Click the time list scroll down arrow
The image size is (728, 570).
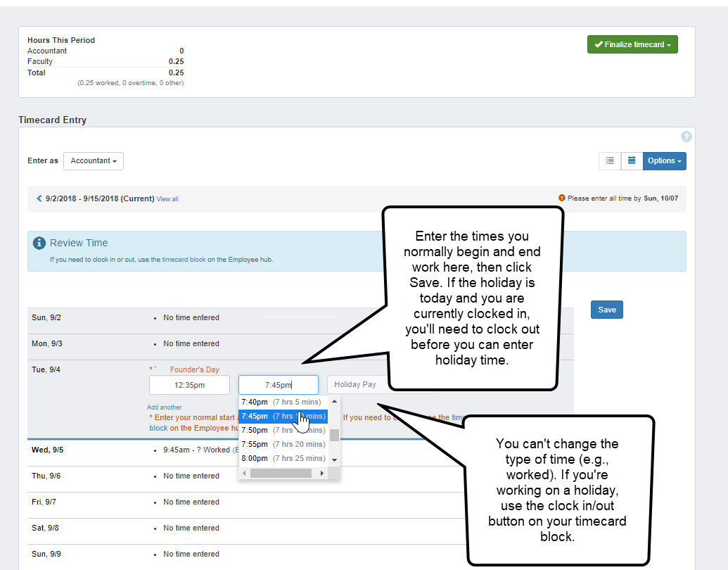click(x=334, y=460)
